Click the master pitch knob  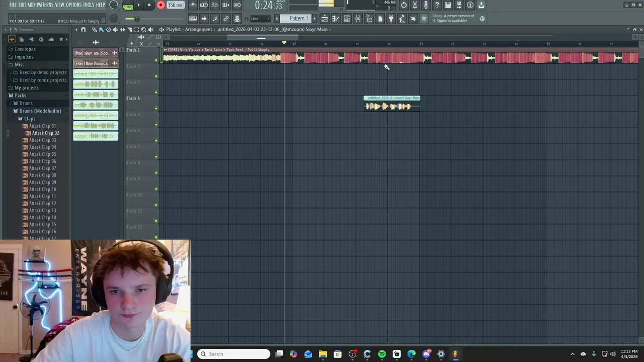pos(114,19)
